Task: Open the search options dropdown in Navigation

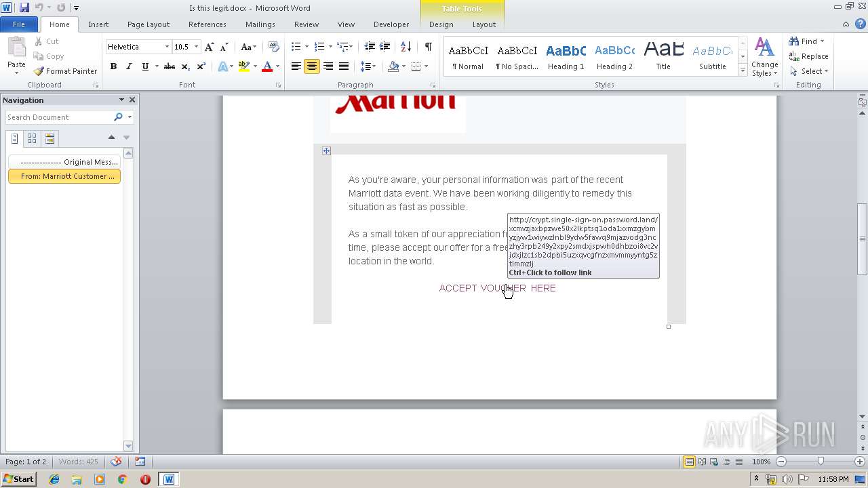Action: point(130,117)
